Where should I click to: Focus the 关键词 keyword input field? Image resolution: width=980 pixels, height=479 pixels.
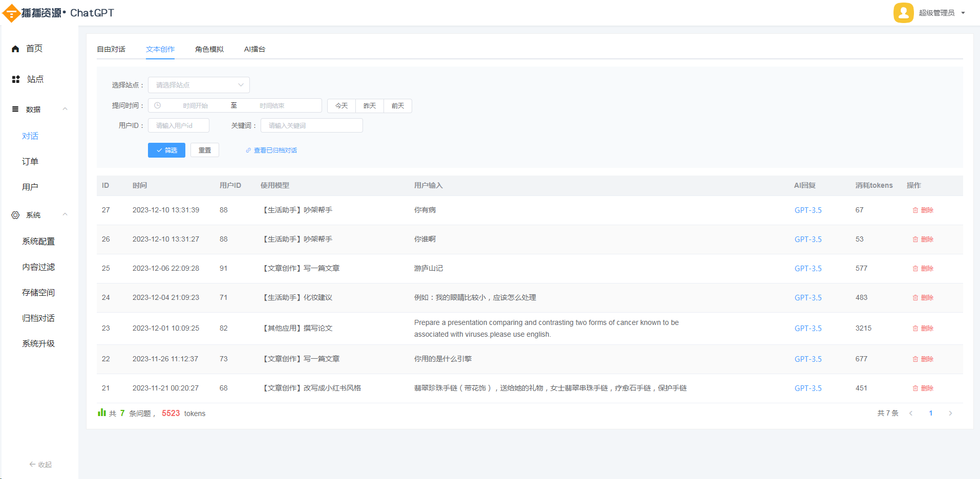pos(312,125)
